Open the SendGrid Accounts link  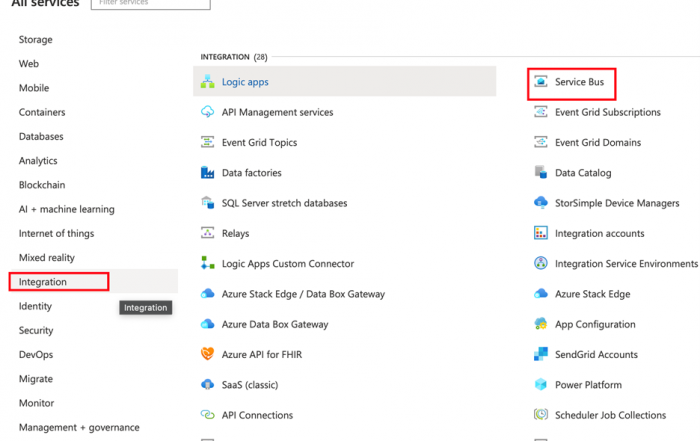click(x=596, y=354)
